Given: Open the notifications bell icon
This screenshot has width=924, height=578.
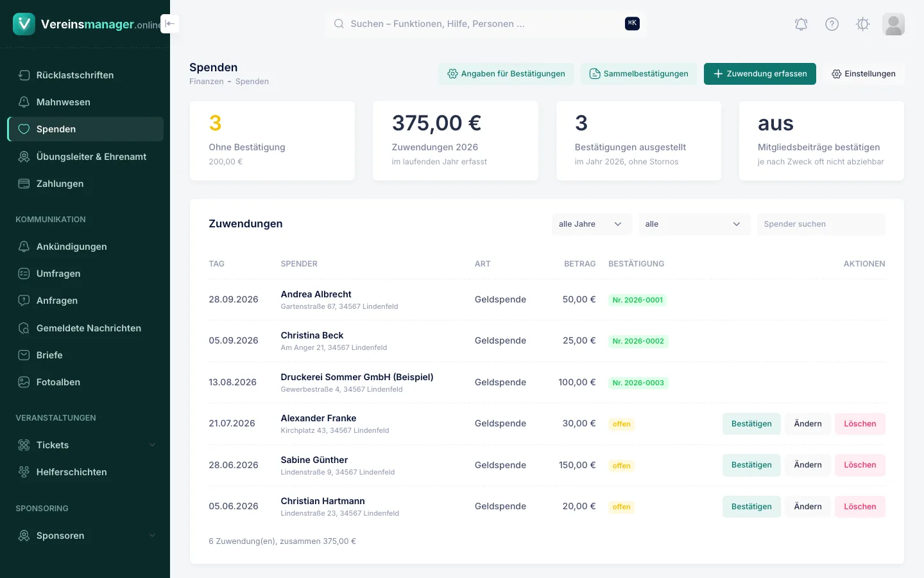Looking at the screenshot, I should (801, 24).
